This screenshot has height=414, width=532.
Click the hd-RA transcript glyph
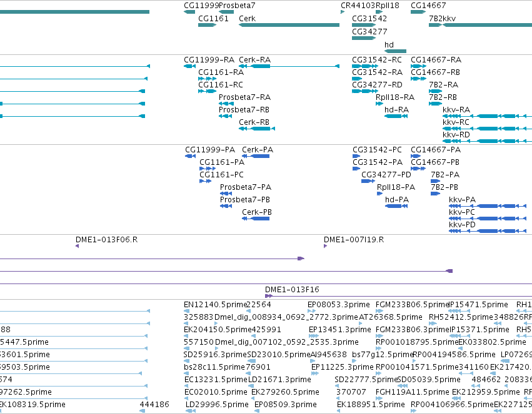[396, 116]
